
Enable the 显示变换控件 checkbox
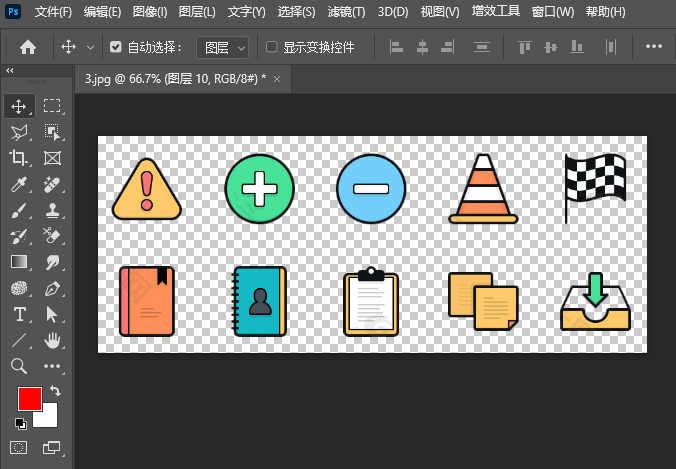point(271,47)
